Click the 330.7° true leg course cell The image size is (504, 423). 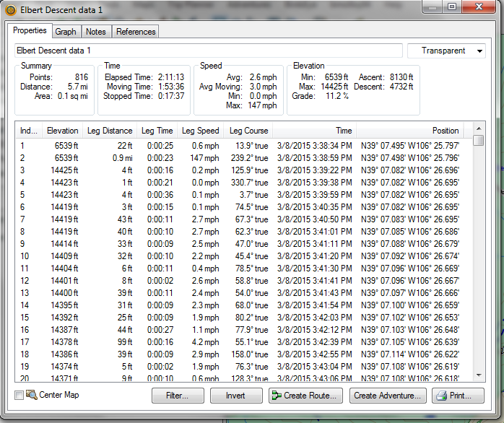click(x=249, y=183)
